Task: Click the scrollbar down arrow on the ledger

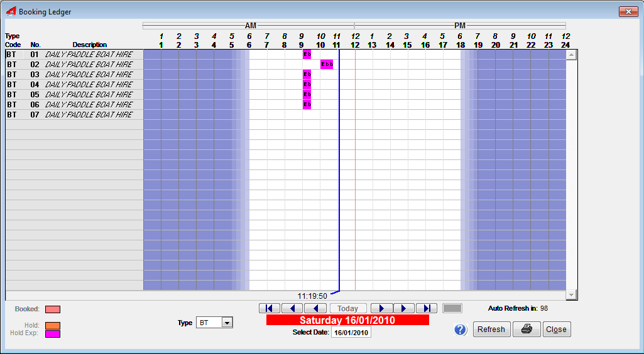Action: click(571, 295)
